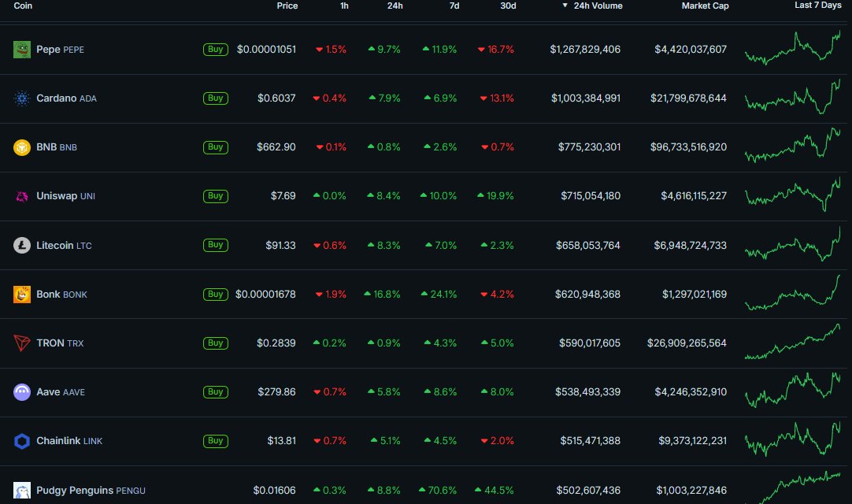
Task: Click the Buy button for Aave
Action: pos(216,392)
